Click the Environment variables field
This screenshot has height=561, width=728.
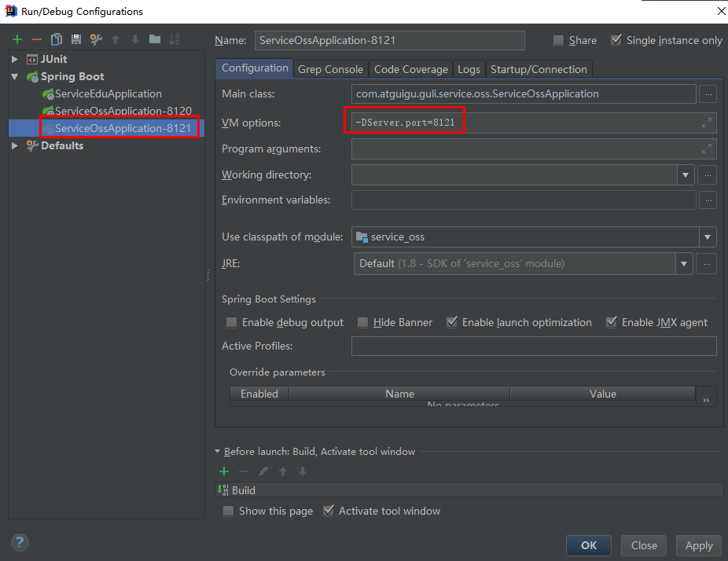[524, 200]
